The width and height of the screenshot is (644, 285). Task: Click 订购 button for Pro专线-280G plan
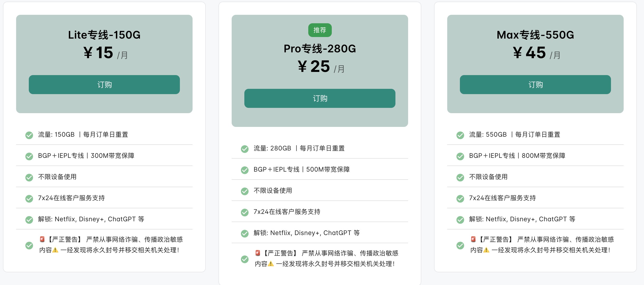(x=320, y=98)
